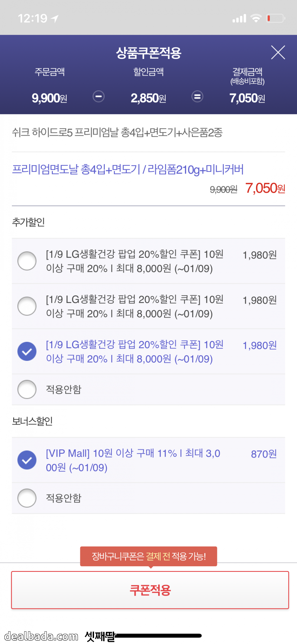Tap the equals icon before 결제금액

[197, 96]
